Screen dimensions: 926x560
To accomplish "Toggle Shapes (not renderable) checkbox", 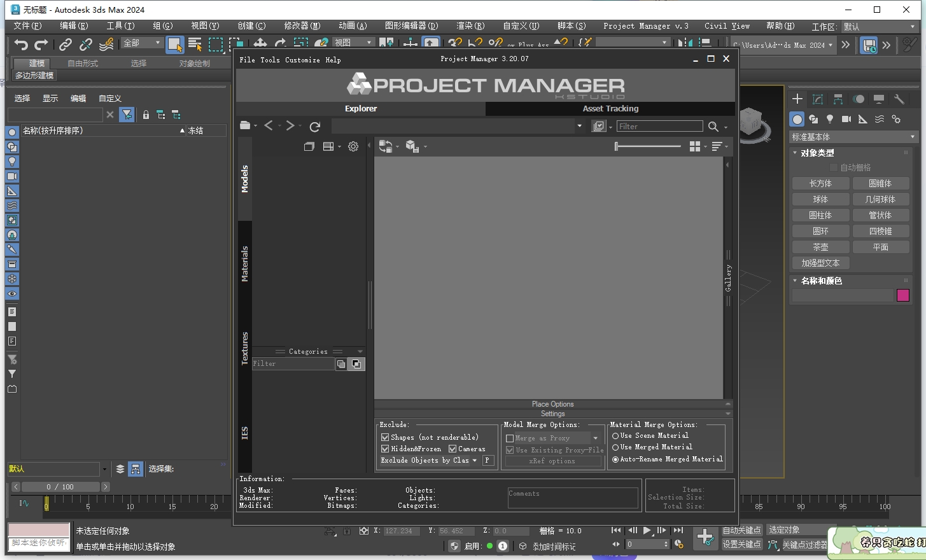I will pos(385,437).
